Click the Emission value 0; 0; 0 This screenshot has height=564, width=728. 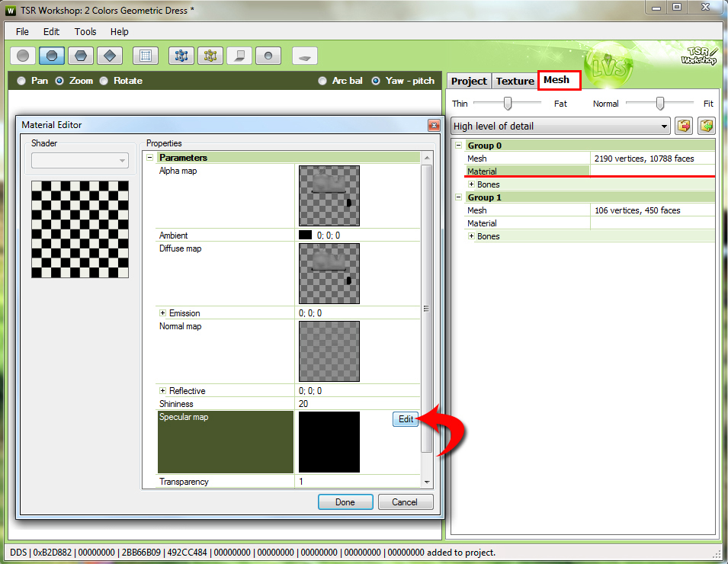(x=310, y=313)
